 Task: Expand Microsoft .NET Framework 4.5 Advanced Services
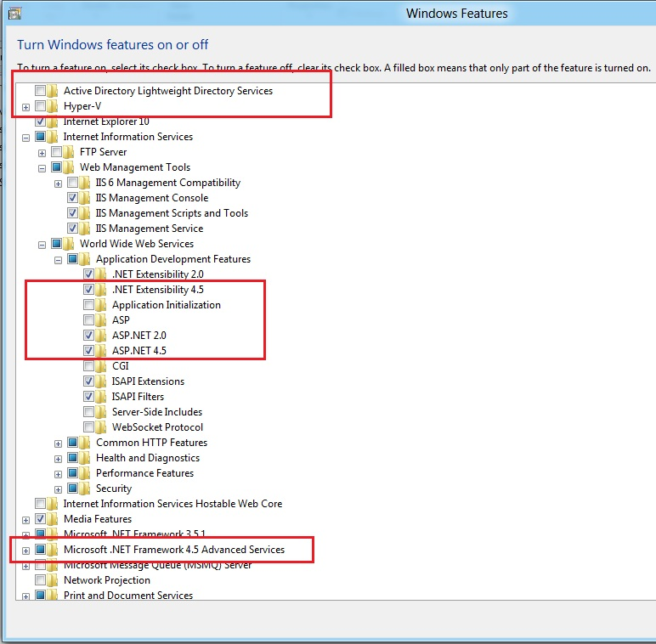pyautogui.click(x=25, y=551)
